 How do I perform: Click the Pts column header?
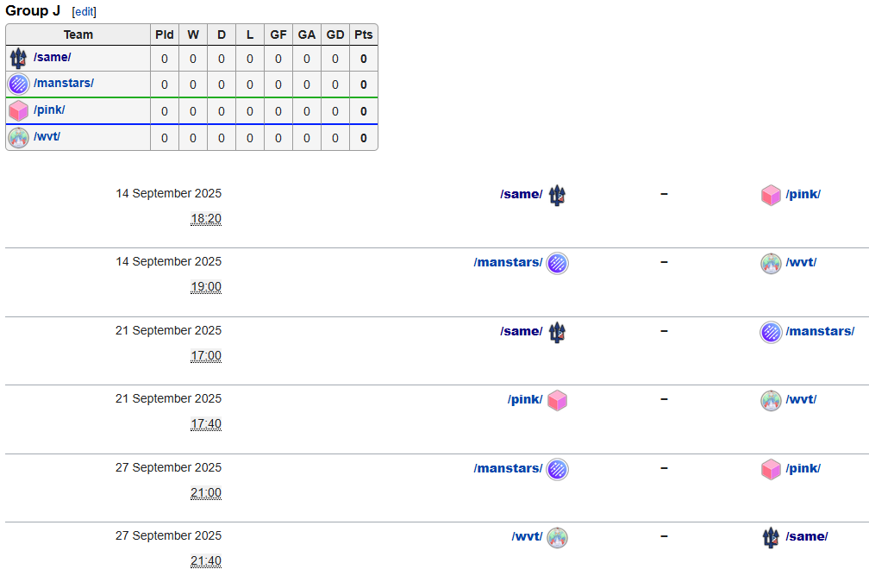click(364, 34)
